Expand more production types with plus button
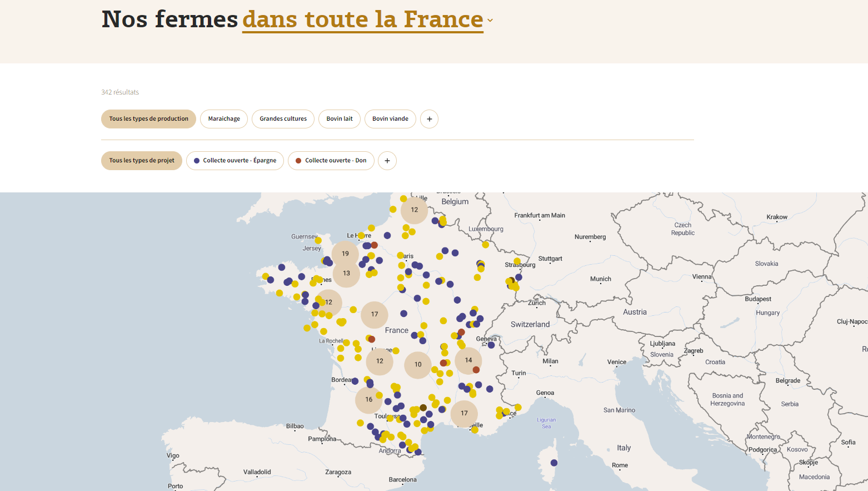Image resolution: width=868 pixels, height=491 pixels. coord(429,119)
